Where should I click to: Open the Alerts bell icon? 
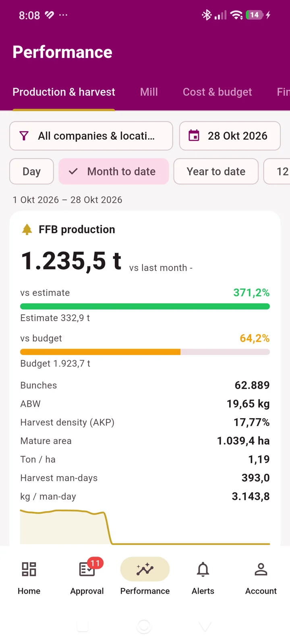coord(203,569)
